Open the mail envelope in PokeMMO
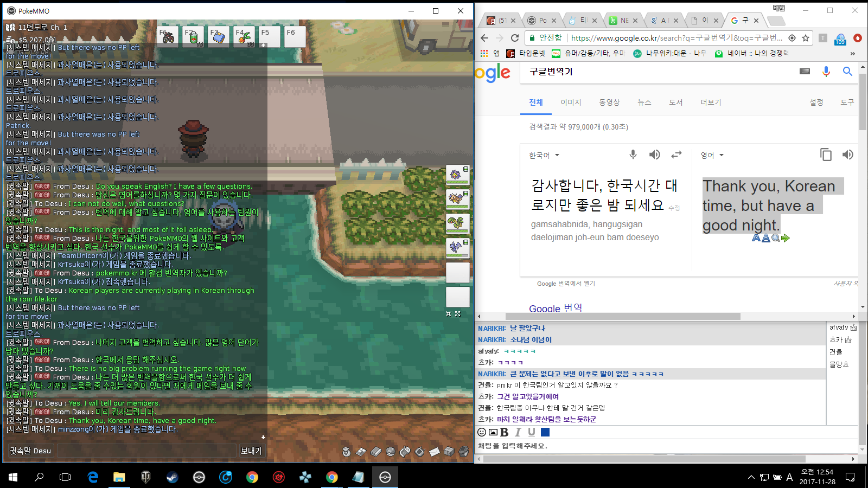868x488 pixels. tap(434, 451)
